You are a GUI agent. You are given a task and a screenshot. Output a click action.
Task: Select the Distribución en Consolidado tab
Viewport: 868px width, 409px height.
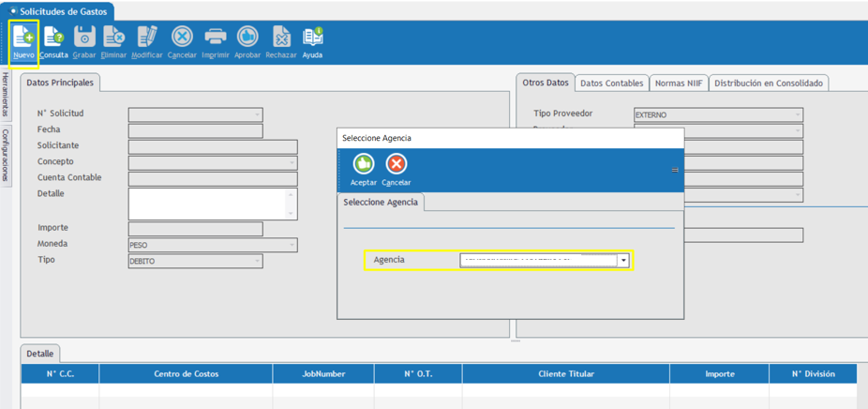768,83
